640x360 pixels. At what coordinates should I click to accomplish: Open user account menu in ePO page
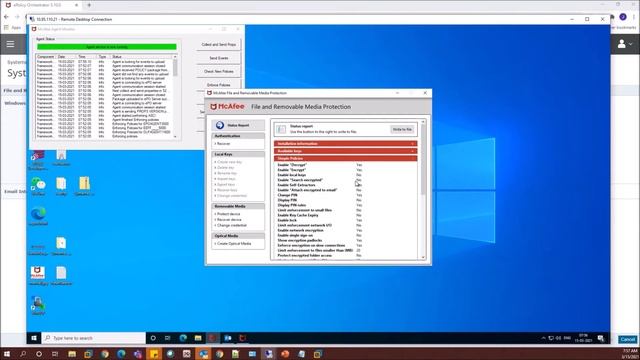624,44
